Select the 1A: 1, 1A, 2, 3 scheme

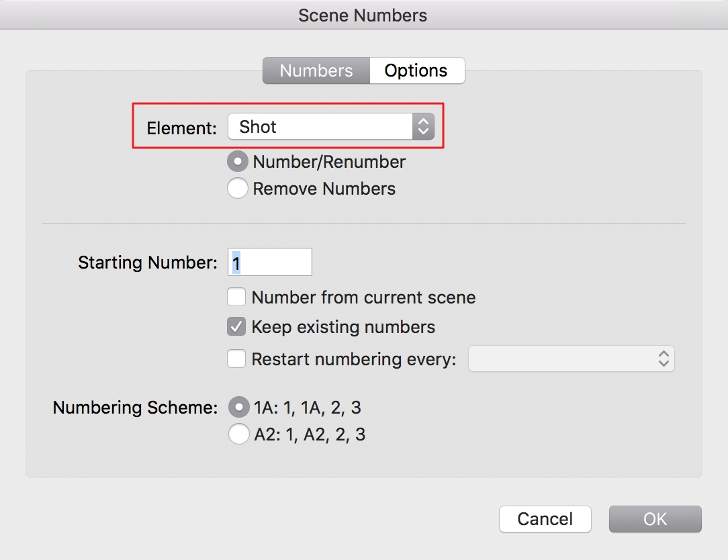pos(238,407)
